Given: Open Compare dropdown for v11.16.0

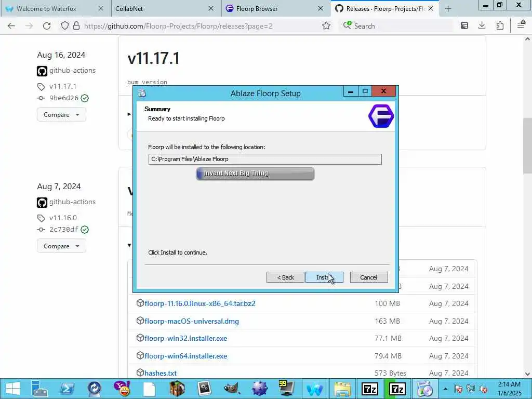Looking at the screenshot, I should point(61,246).
